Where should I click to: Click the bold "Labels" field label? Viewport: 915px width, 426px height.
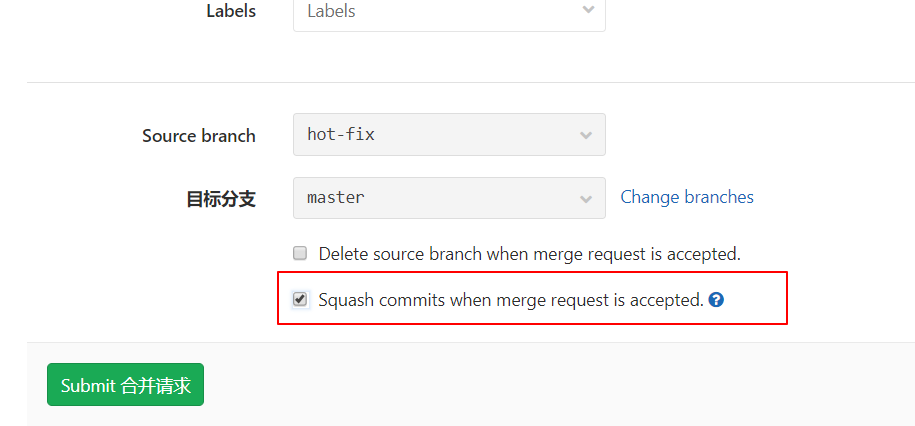click(x=231, y=12)
